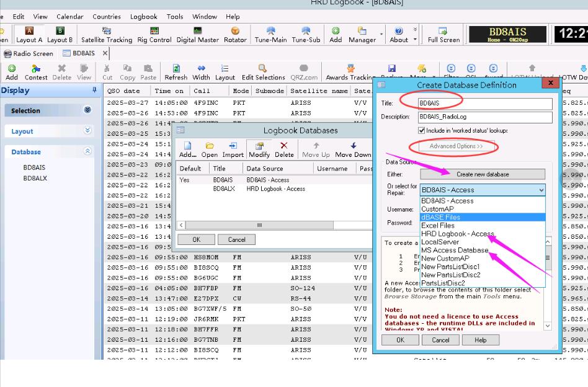Open Rig Control

(154, 35)
